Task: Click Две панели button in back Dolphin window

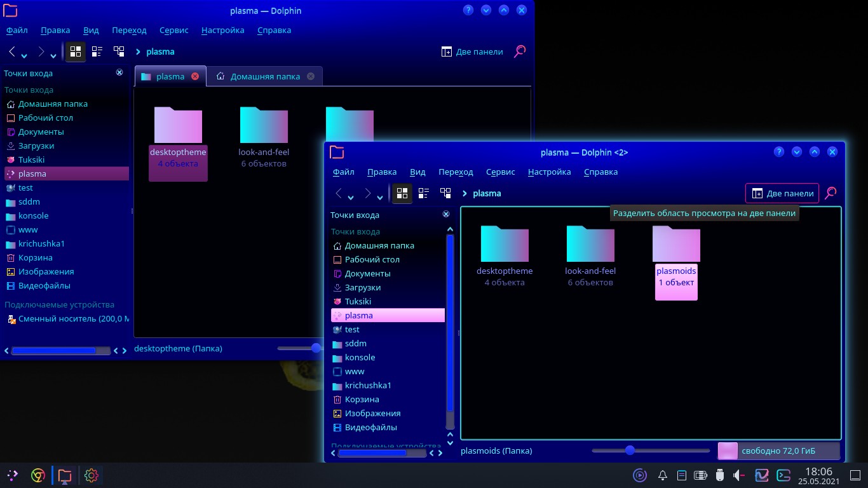Action: click(472, 51)
